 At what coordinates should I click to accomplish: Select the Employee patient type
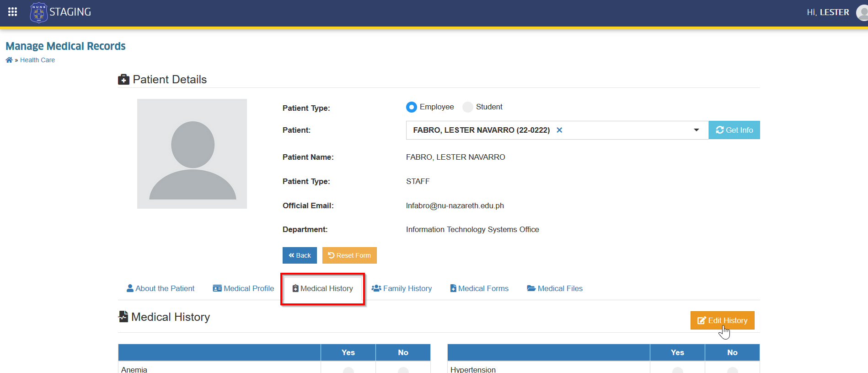[x=412, y=107]
